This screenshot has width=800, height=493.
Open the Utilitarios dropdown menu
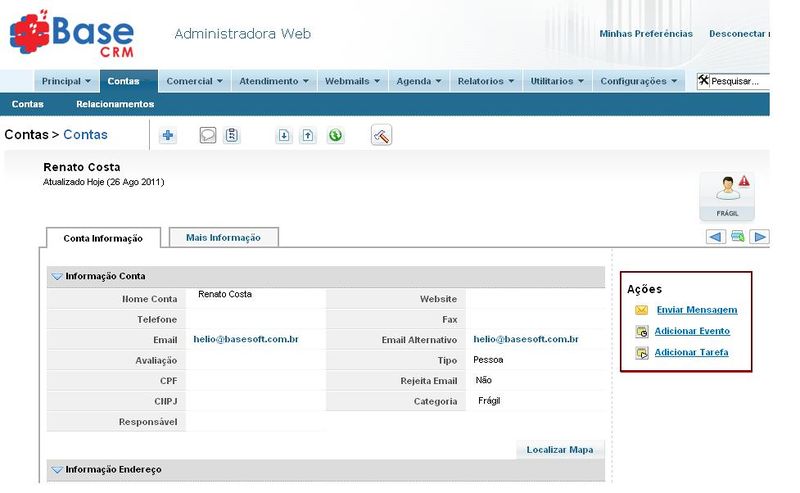click(x=557, y=81)
